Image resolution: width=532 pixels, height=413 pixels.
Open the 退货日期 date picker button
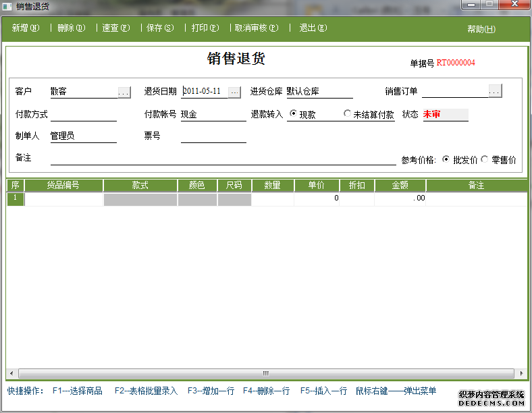[x=234, y=92]
